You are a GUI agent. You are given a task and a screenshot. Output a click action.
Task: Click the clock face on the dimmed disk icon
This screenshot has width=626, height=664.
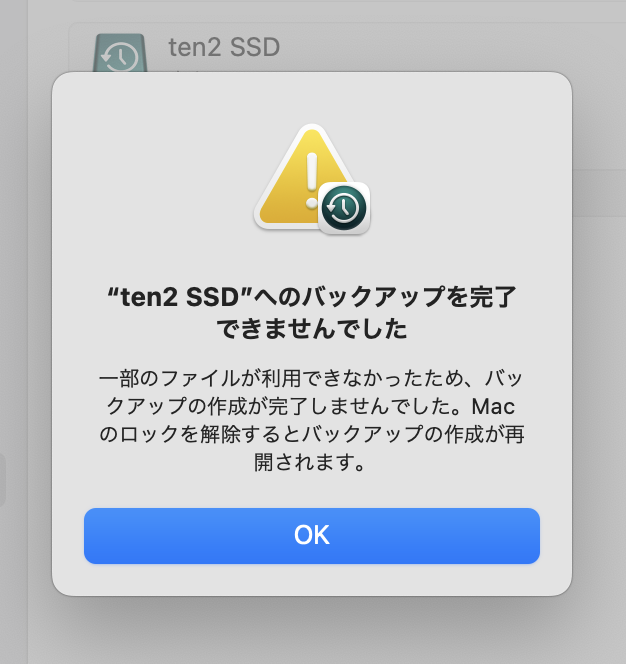coord(121,57)
